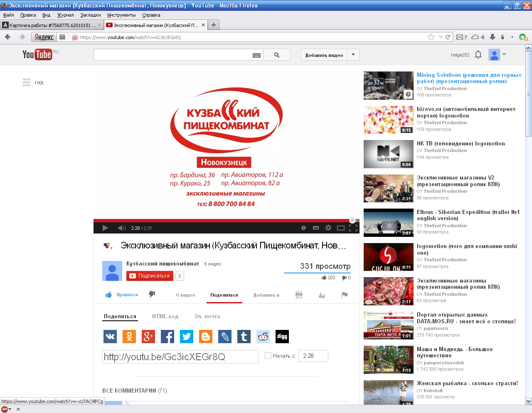
Task: Select the Эл. почта share tab
Action: [207, 316]
